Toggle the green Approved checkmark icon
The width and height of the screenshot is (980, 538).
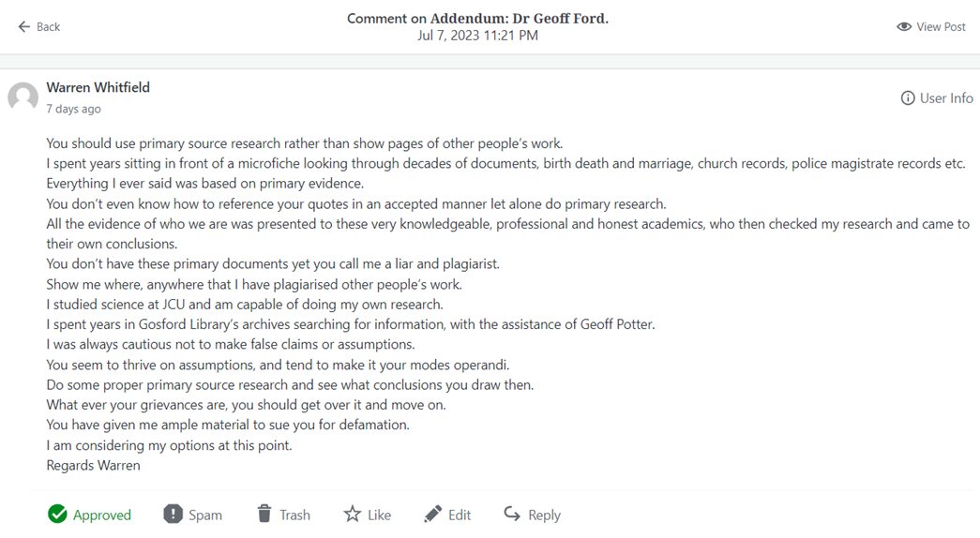[58, 514]
